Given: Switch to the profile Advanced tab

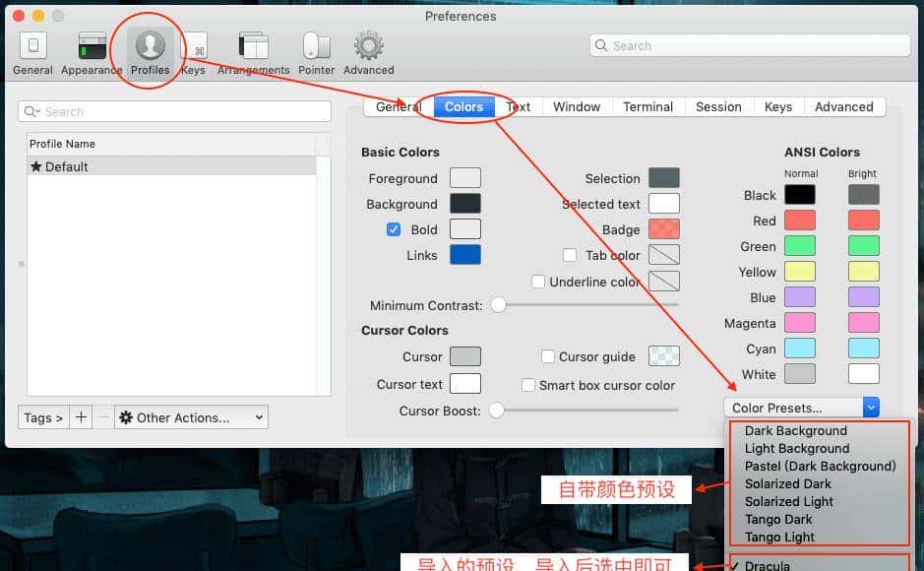Looking at the screenshot, I should 844,106.
